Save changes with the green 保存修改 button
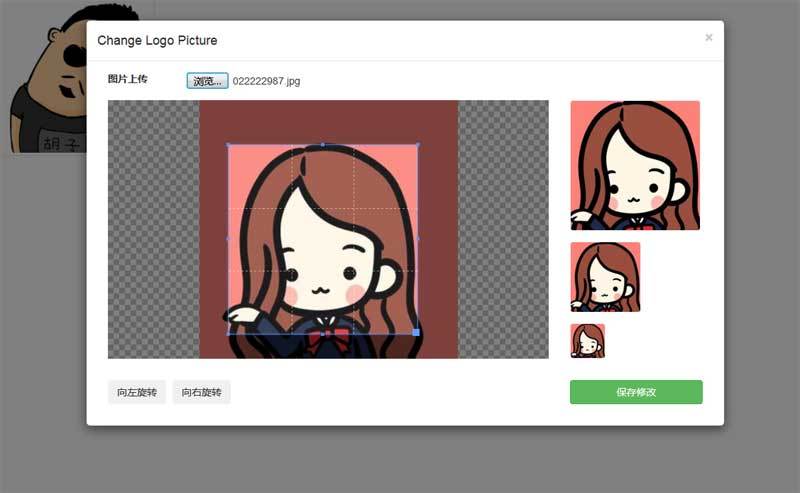800x493 pixels. click(636, 392)
